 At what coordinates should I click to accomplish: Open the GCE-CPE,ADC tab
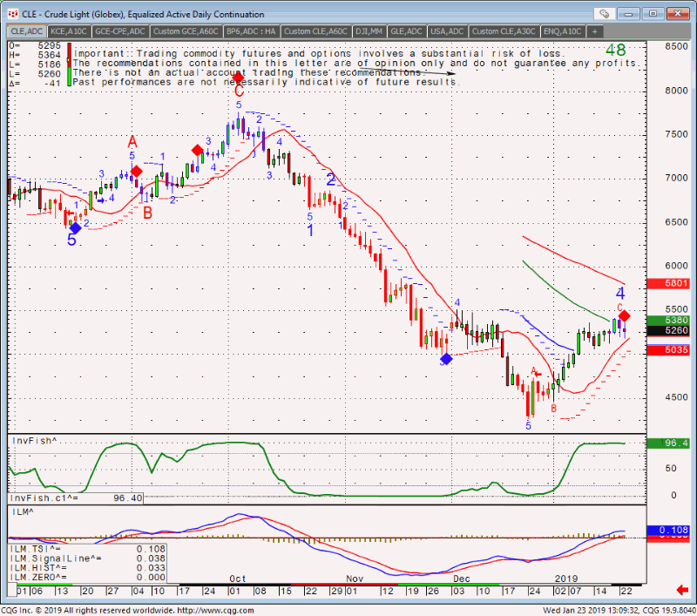[x=112, y=31]
